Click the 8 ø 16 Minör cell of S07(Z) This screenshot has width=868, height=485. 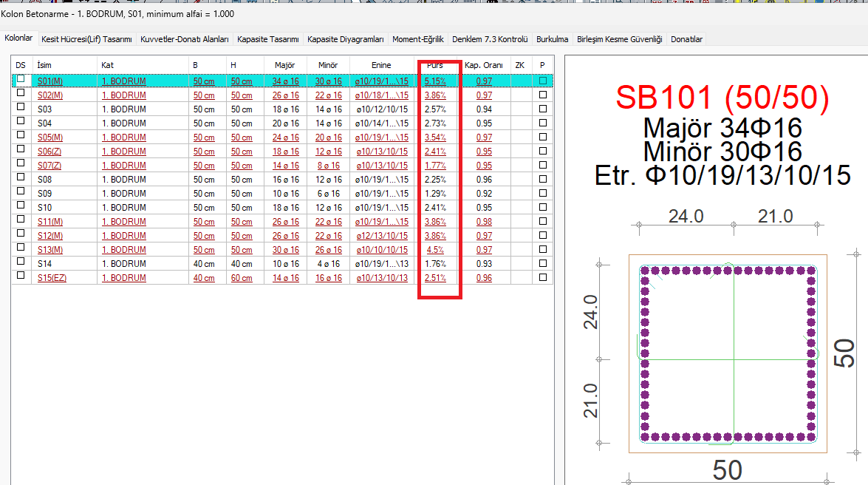(328, 165)
